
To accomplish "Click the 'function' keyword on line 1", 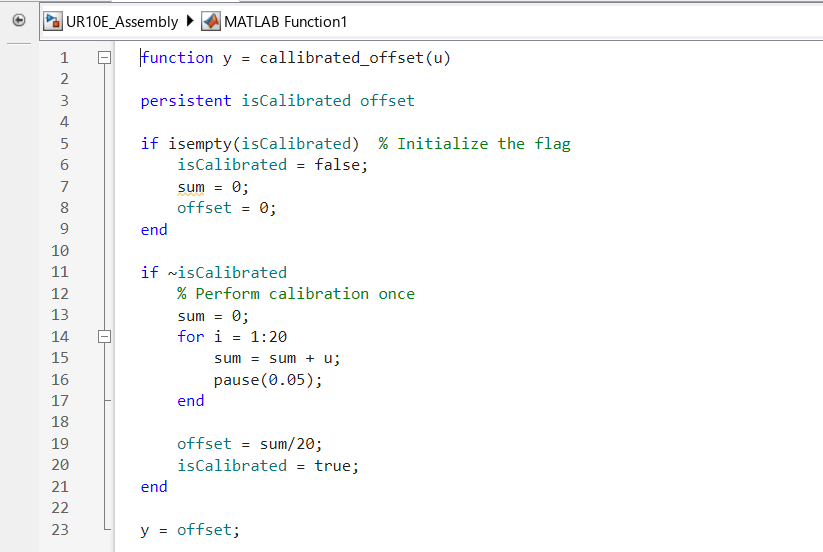I will (177, 57).
